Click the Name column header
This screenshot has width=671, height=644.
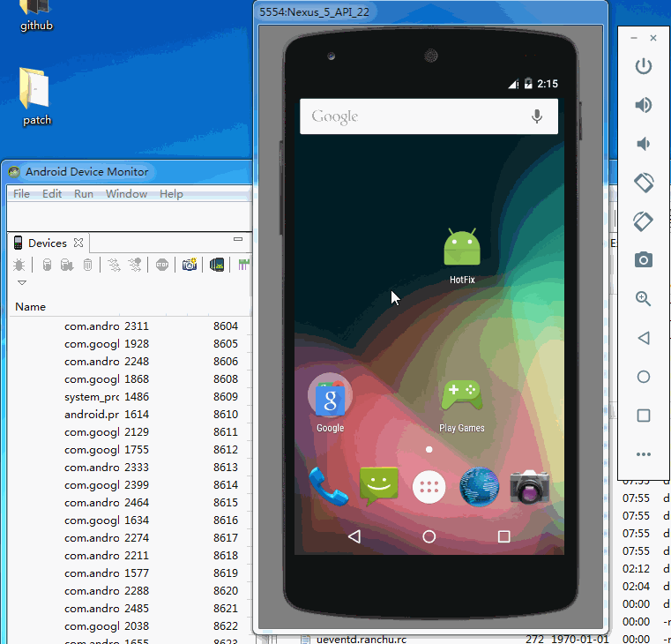click(x=30, y=307)
